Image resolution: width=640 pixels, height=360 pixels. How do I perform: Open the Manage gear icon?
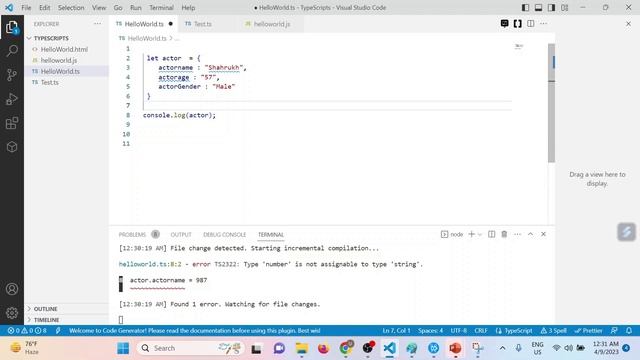tap(12, 313)
